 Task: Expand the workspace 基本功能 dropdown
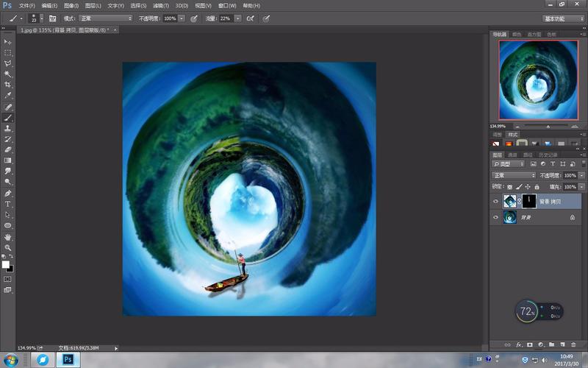[563, 19]
